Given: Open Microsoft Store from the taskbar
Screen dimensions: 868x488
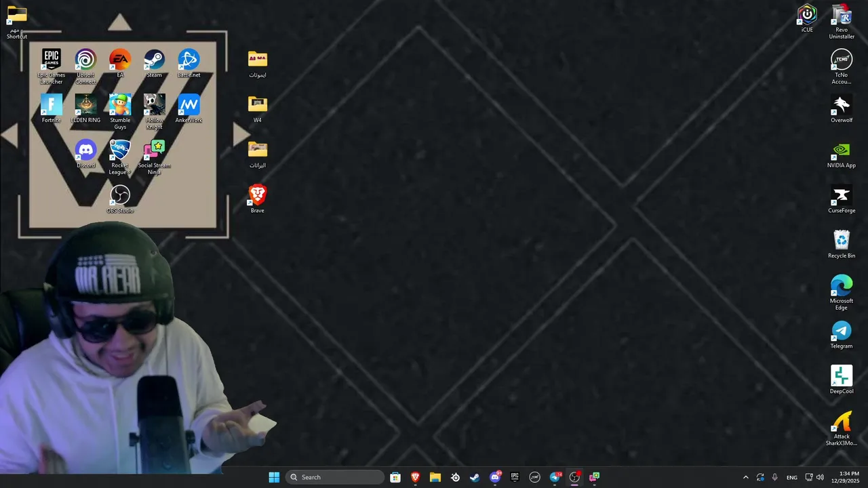Looking at the screenshot, I should (x=395, y=477).
